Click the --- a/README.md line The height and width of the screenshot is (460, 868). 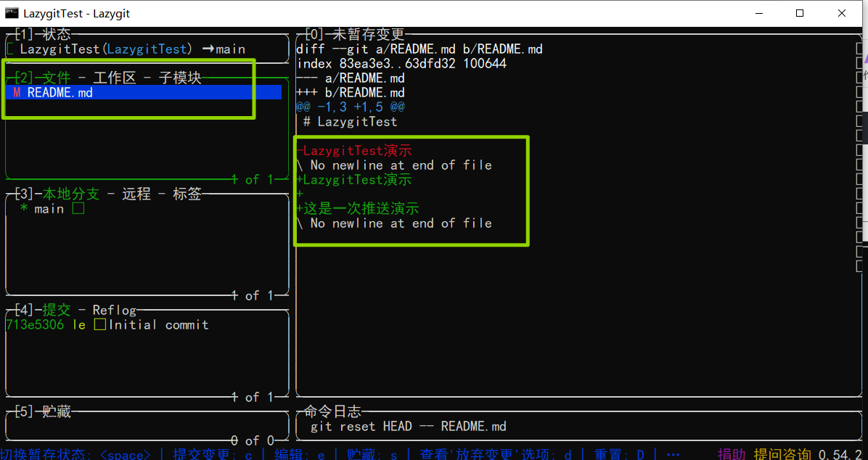pos(351,78)
